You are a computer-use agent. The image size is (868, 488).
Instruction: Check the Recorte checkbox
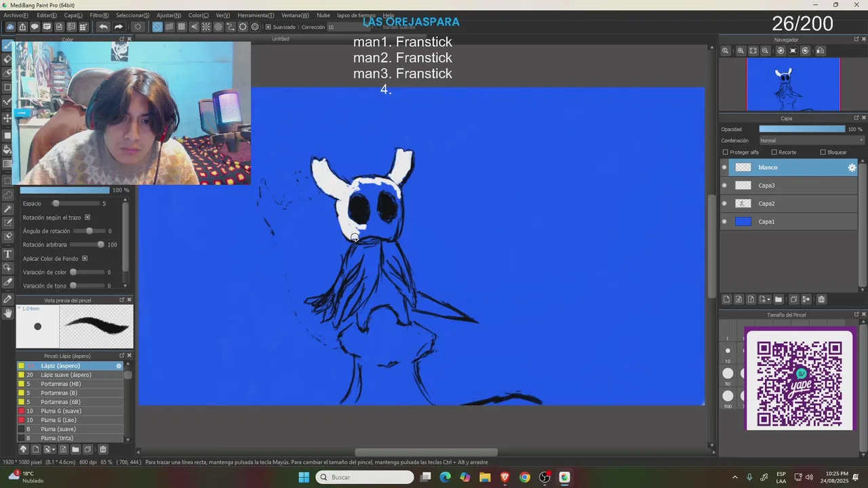[x=774, y=152]
